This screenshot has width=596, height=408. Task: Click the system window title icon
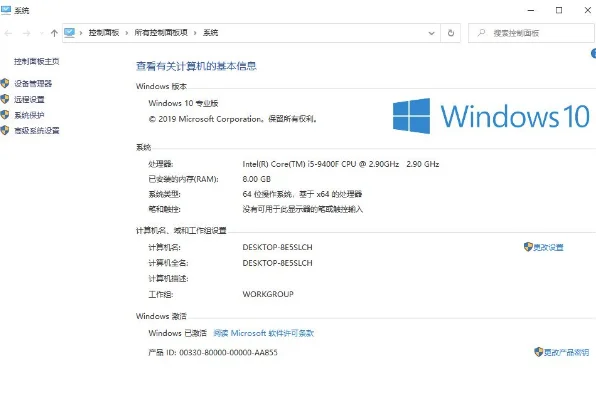[6, 10]
